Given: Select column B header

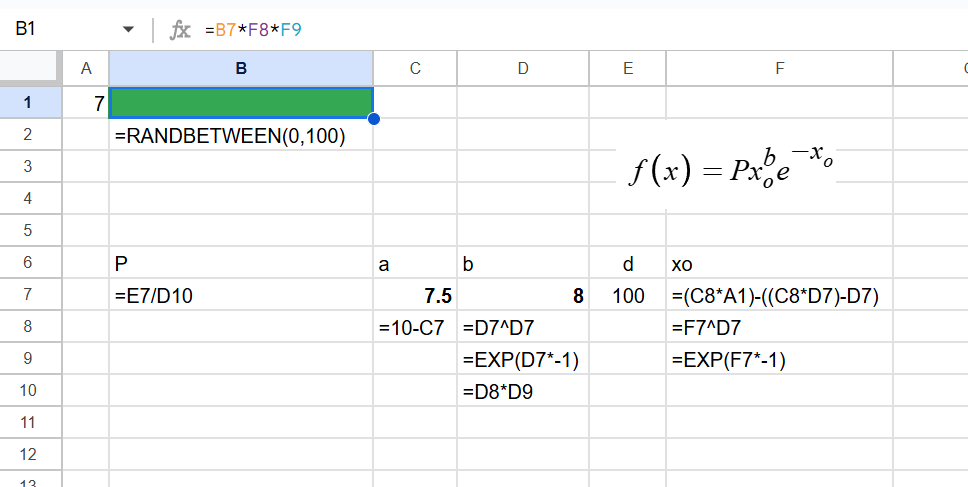Looking at the screenshot, I should [241, 69].
